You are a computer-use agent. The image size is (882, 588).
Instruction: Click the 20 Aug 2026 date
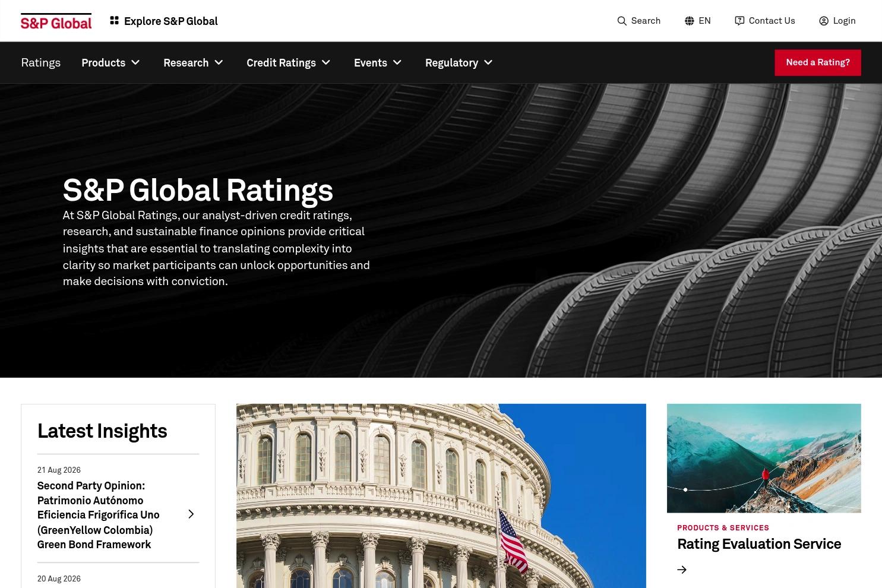click(x=59, y=578)
